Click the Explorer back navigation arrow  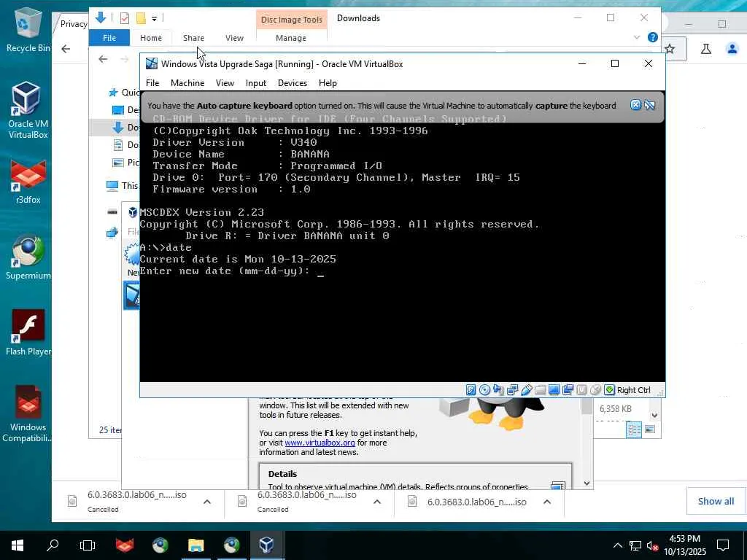[x=103, y=59]
